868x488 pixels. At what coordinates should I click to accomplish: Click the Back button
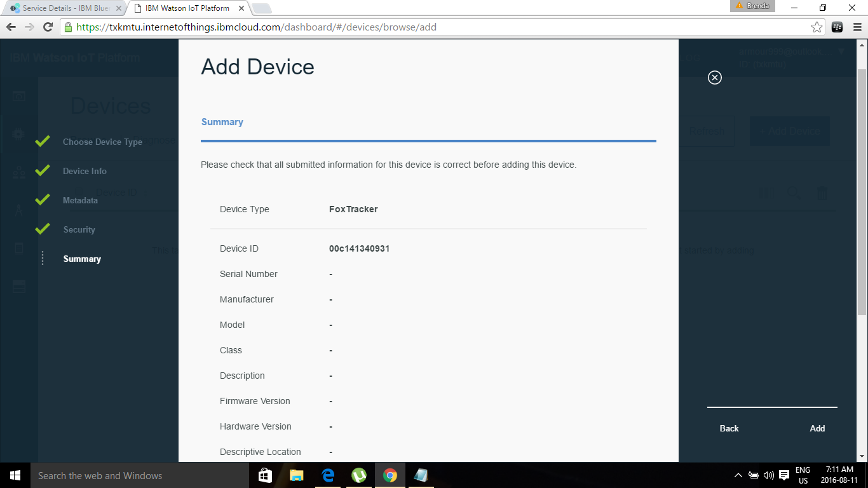point(729,428)
